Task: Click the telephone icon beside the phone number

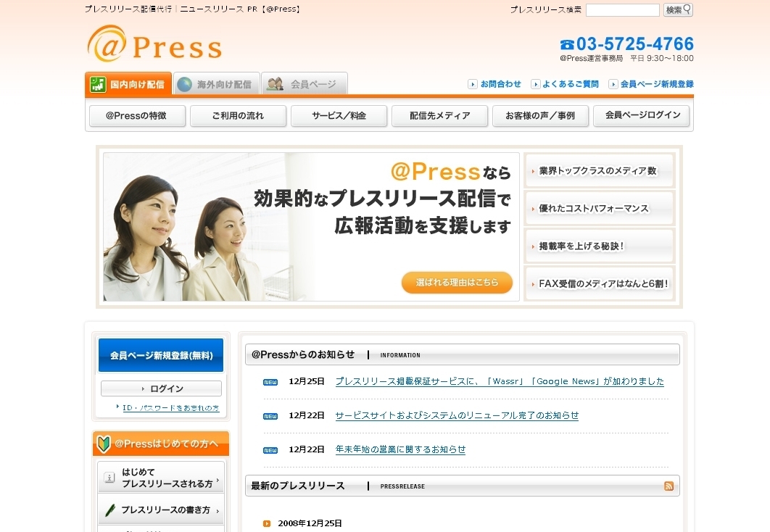Action: tap(567, 44)
